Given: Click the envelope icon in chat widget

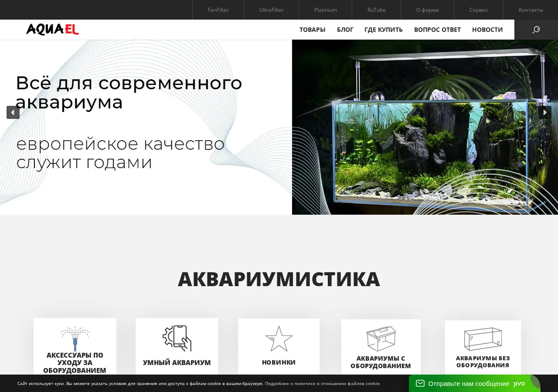Looking at the screenshot, I should 420,384.
